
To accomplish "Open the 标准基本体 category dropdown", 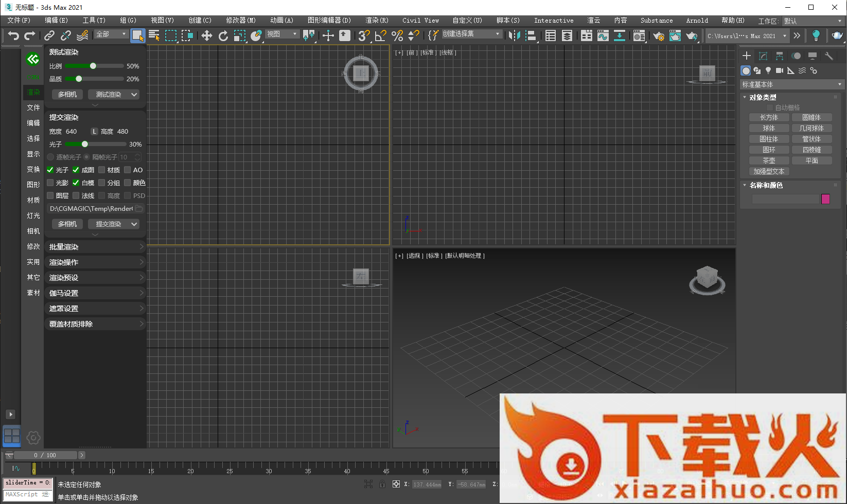I will pyautogui.click(x=792, y=84).
